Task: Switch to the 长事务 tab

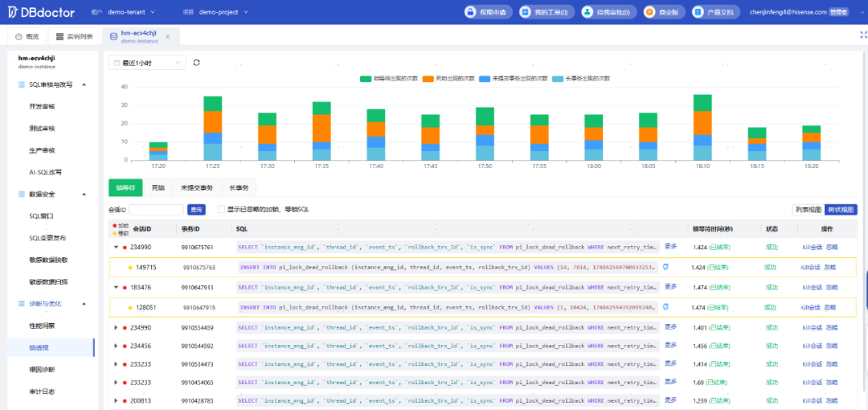Action: click(x=240, y=188)
